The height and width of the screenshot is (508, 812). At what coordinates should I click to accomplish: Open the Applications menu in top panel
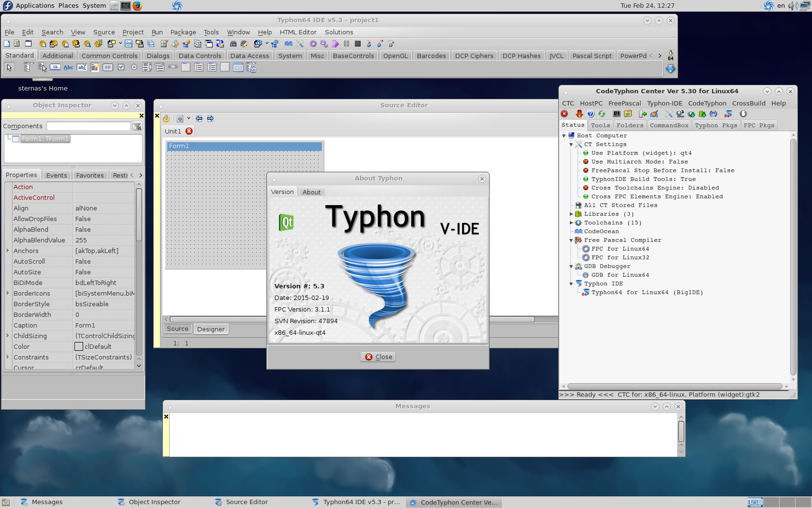click(x=35, y=6)
